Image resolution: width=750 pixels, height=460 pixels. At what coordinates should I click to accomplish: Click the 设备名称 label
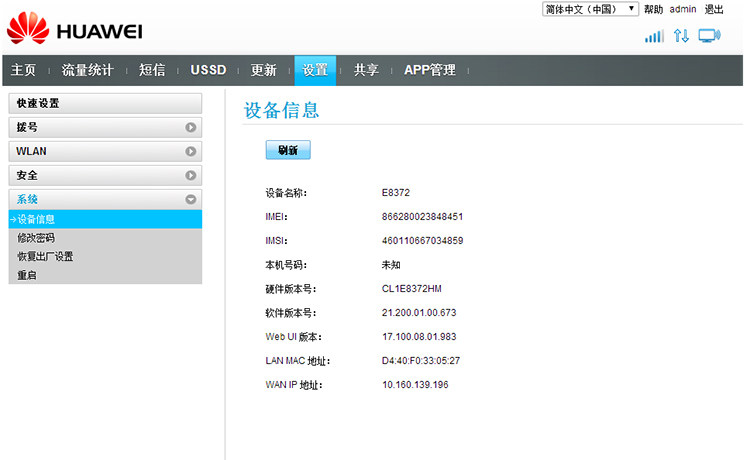(286, 193)
